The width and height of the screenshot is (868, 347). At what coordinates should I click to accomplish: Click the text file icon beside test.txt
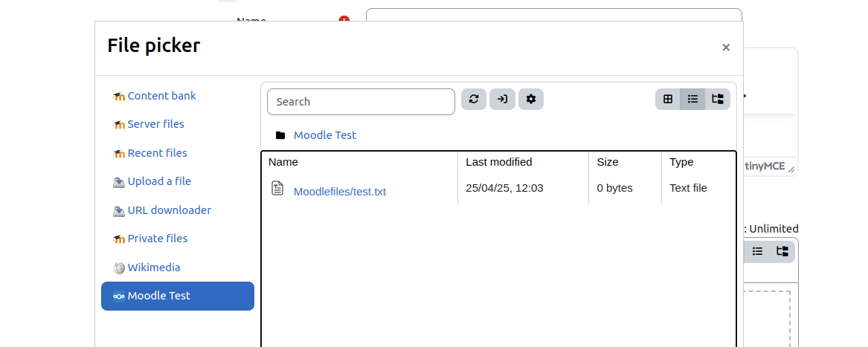(277, 188)
